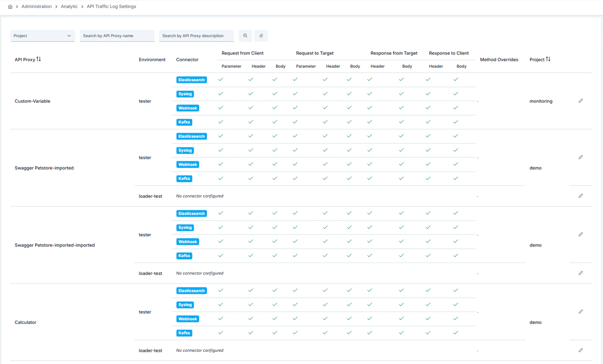Click the Method Overrides column header

[x=499, y=60]
